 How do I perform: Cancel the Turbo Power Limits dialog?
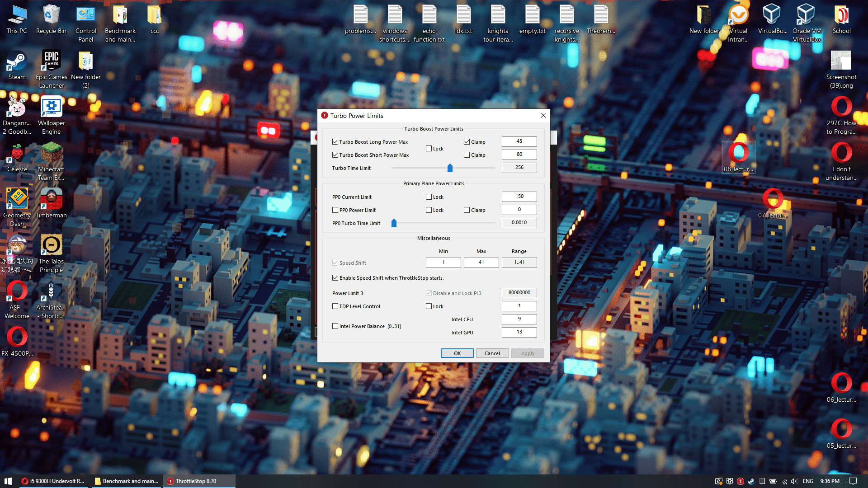pos(492,353)
